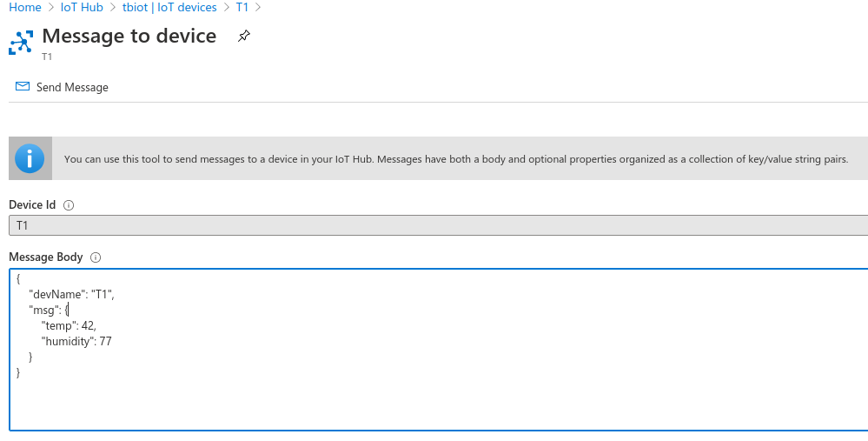This screenshot has height=441, width=868.
Task: Click the IoT hub icon beside the title
Action: point(21,43)
